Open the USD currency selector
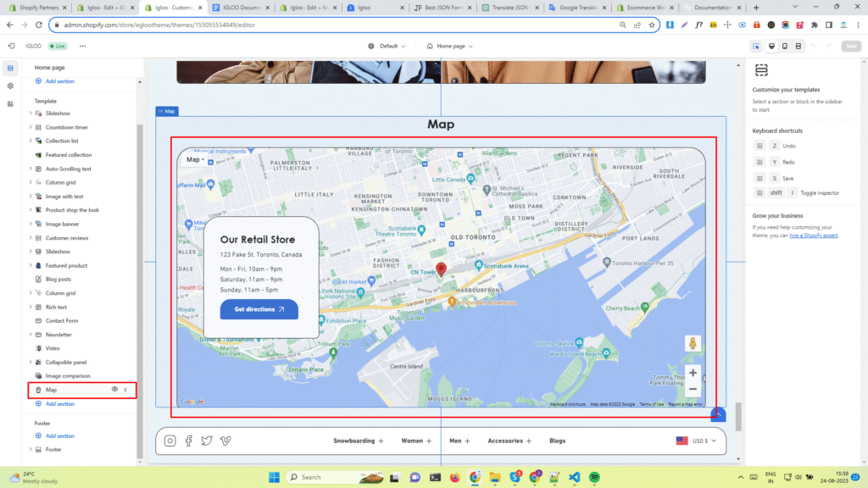The width and height of the screenshot is (868, 488). pyautogui.click(x=697, y=441)
